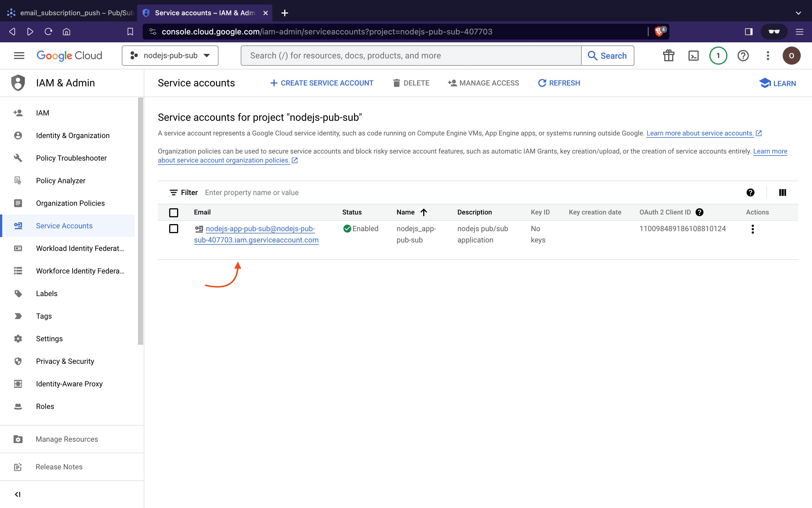This screenshot has height=508, width=812.
Task: Click the IAM & Admin shield icon
Action: 18,83
